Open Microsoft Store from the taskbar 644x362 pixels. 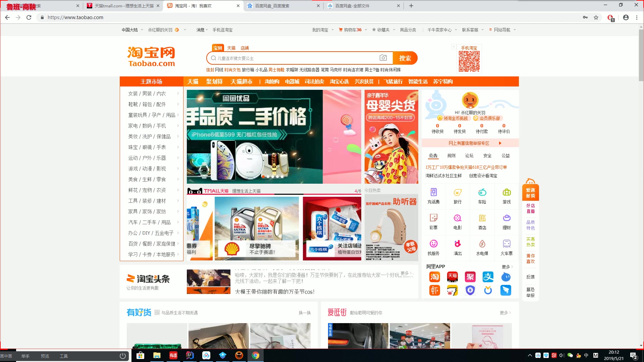tap(140, 356)
